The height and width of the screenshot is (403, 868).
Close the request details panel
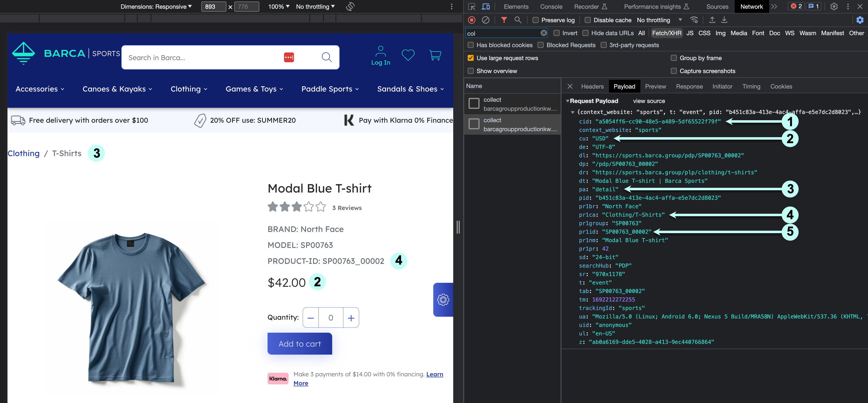pos(570,86)
